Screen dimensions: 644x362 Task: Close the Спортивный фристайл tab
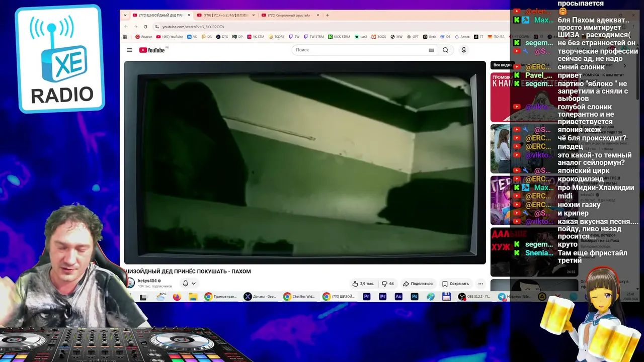tap(317, 15)
